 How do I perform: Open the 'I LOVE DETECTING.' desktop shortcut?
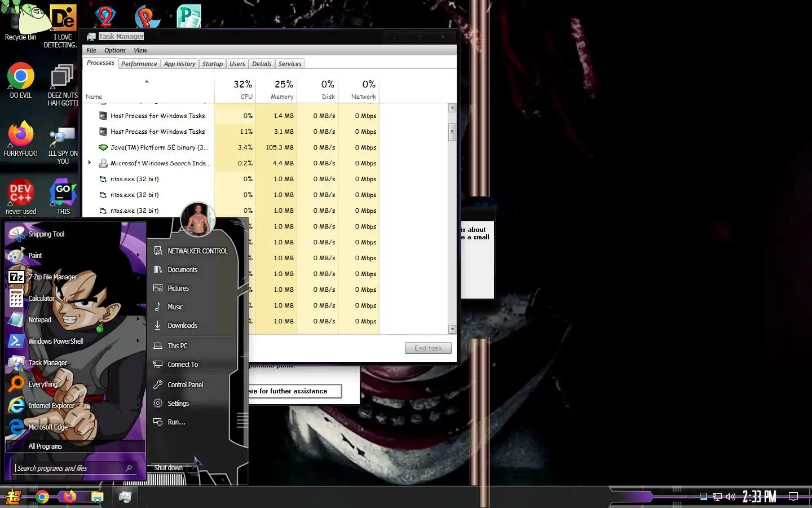pos(62,25)
